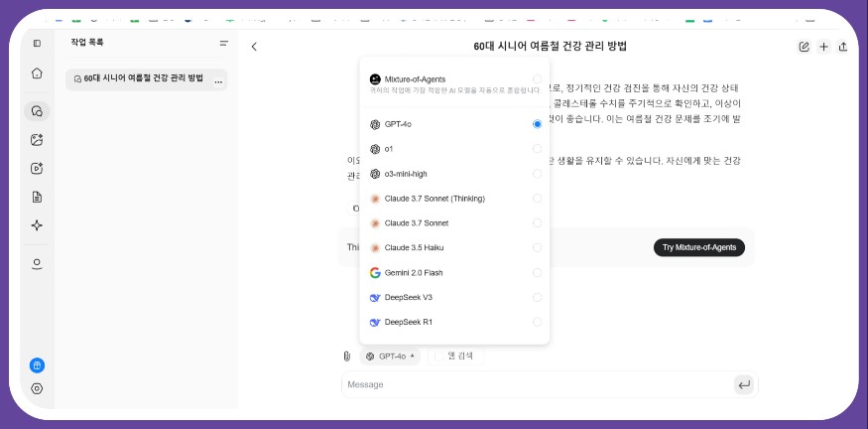Click into the Message input field
868x429 pixels.
coord(536,384)
